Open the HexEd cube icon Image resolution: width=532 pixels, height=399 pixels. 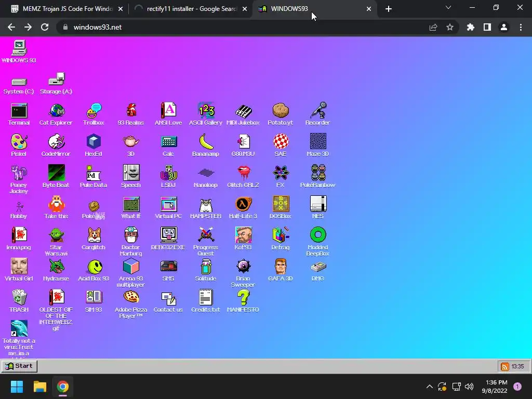point(94,145)
